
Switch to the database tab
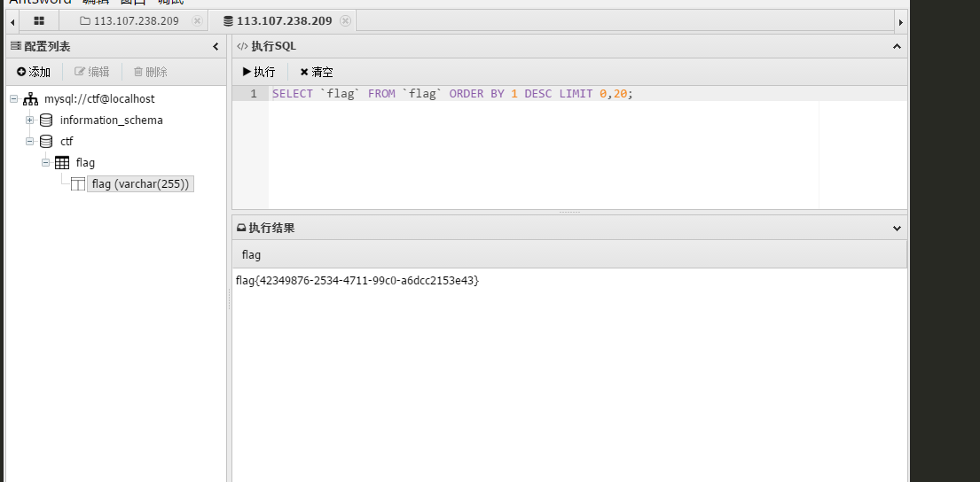pyautogui.click(x=277, y=20)
